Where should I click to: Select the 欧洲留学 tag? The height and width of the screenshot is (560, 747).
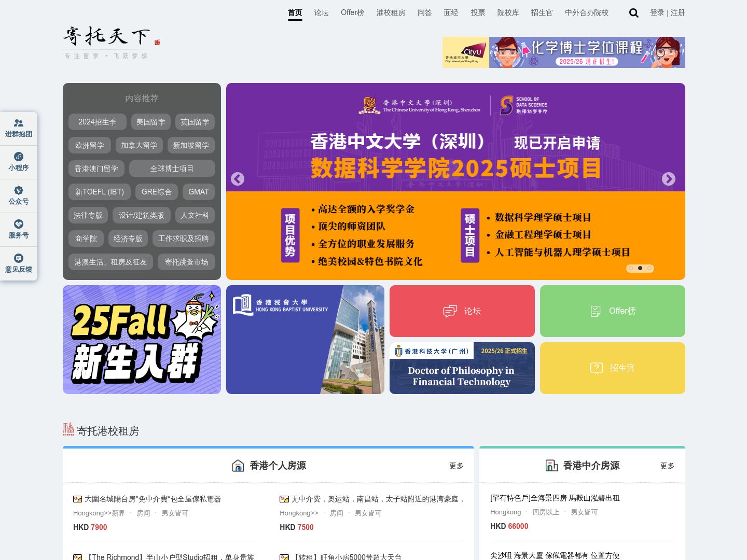tap(90, 145)
